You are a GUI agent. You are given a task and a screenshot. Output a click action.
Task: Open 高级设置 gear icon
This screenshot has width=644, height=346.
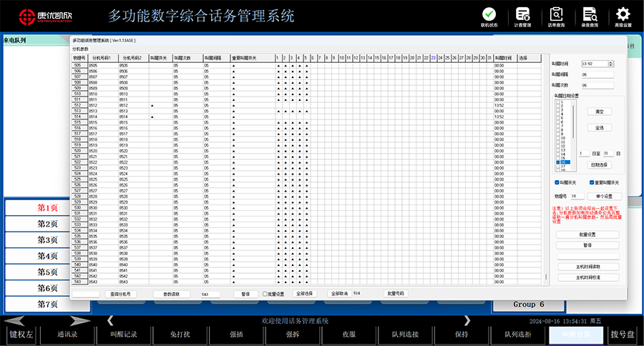point(623,14)
